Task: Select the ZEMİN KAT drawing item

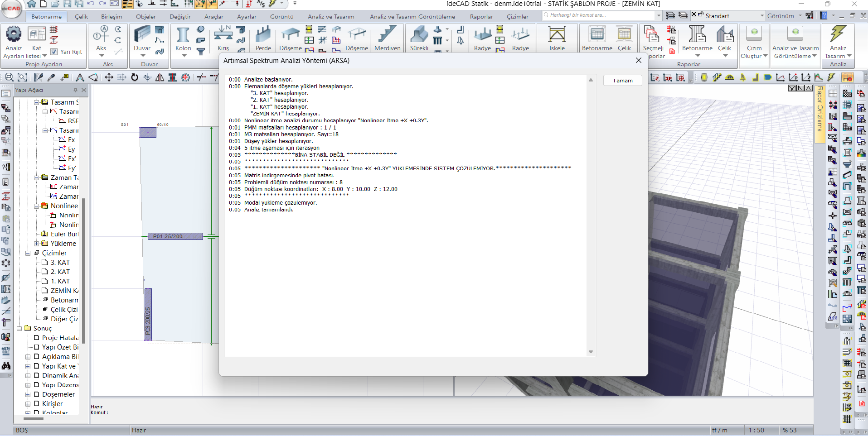Action: tap(64, 291)
